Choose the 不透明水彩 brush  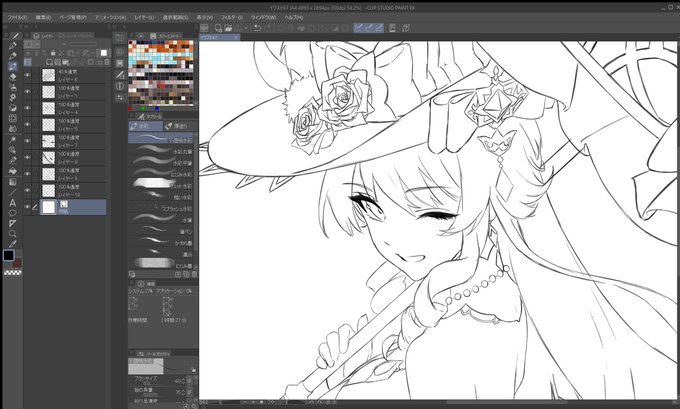pyautogui.click(x=160, y=139)
